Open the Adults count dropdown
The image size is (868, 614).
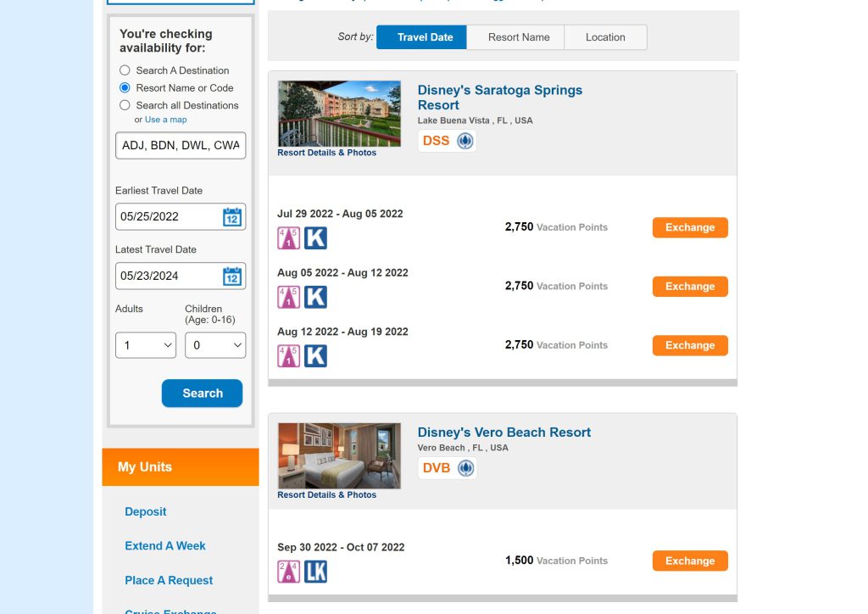pyautogui.click(x=145, y=345)
